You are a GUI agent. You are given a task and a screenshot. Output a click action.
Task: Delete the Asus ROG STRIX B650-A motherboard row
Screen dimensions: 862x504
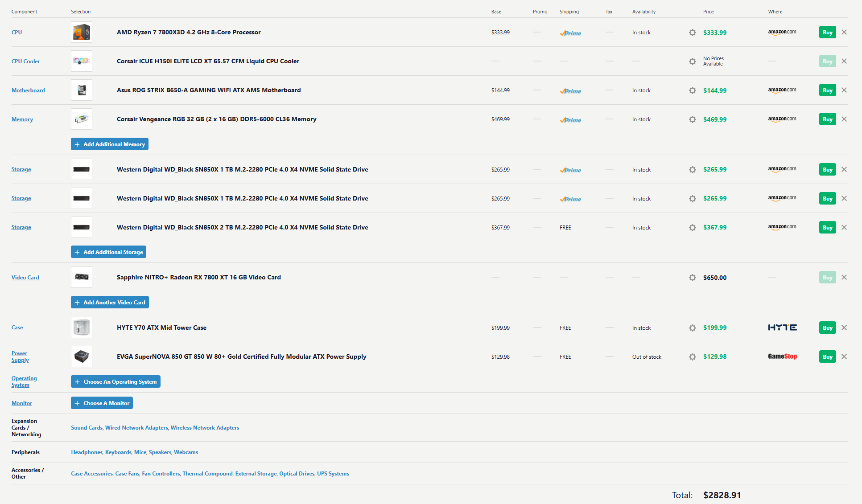[x=844, y=90]
